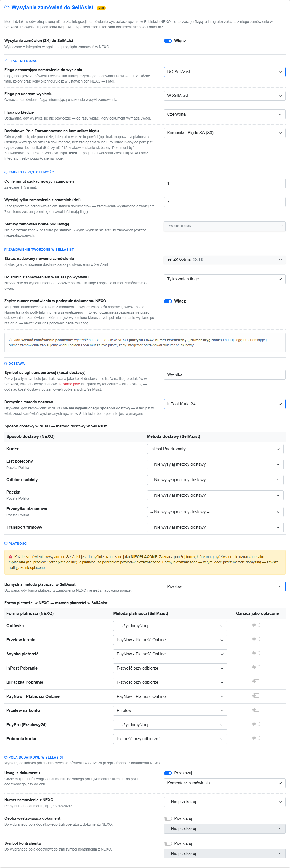This screenshot has width=290, height=868.
Task: Click the Wysyłka transport symbol field
Action: point(224,375)
